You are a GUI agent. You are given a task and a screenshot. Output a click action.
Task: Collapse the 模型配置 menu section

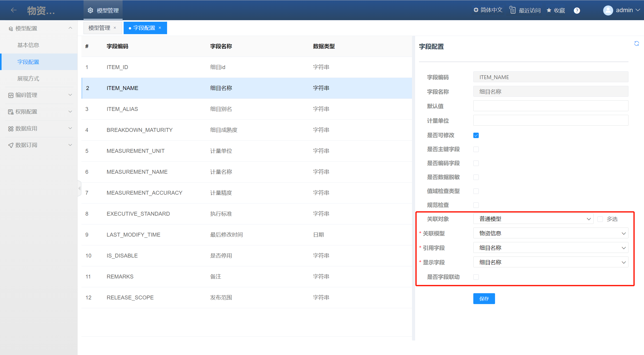[x=70, y=28]
